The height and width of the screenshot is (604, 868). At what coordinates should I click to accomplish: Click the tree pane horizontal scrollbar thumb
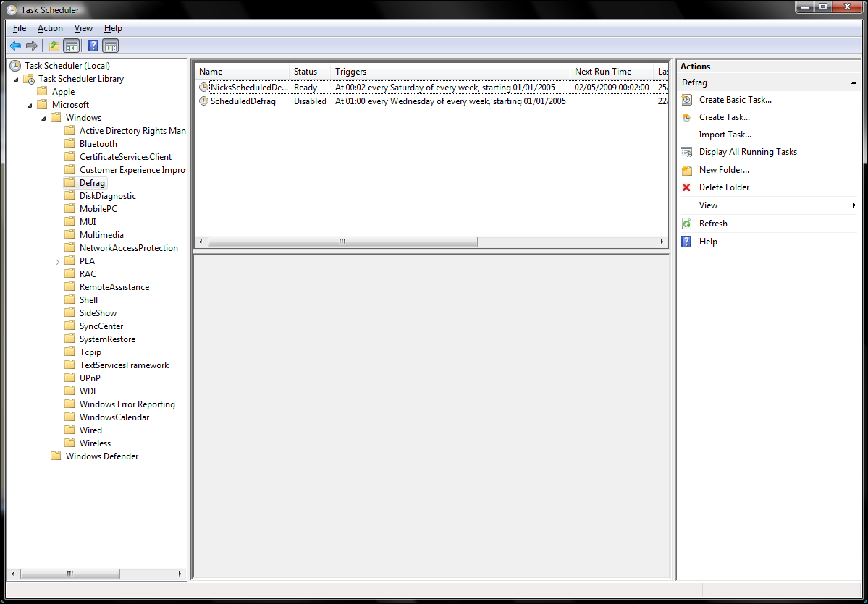tap(69, 574)
